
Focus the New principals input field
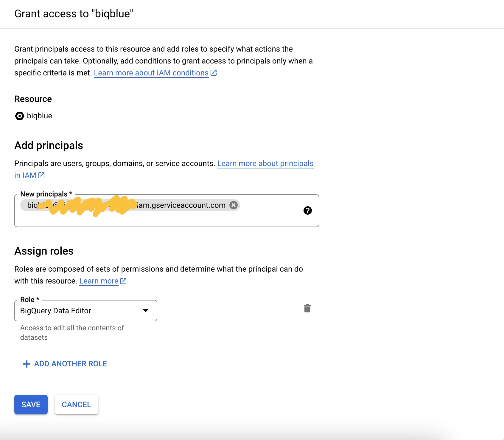point(167,211)
